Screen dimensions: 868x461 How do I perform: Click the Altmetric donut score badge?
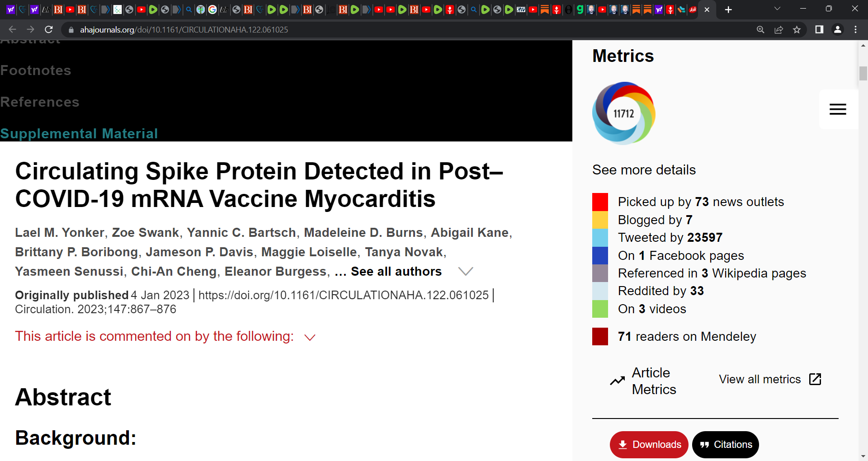click(624, 113)
